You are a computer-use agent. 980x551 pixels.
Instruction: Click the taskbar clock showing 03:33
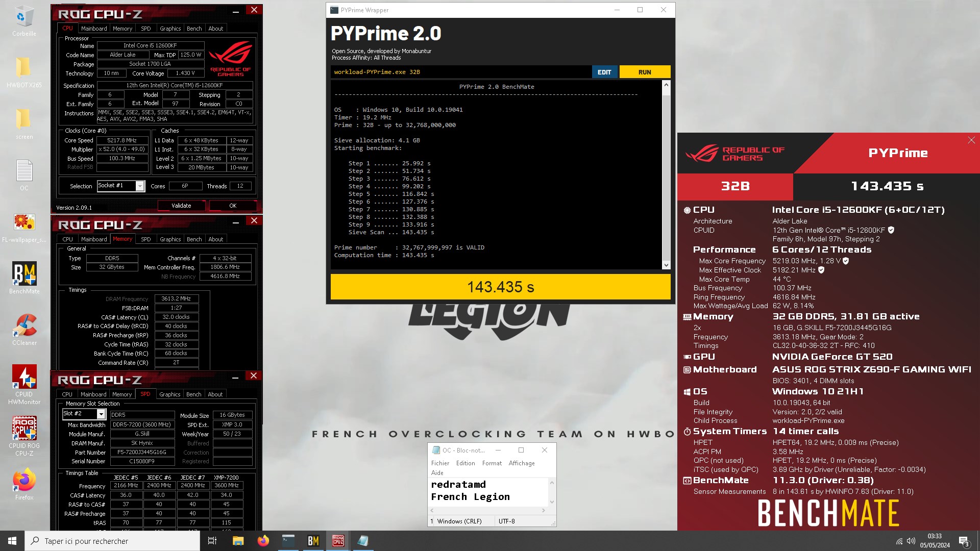coord(935,541)
